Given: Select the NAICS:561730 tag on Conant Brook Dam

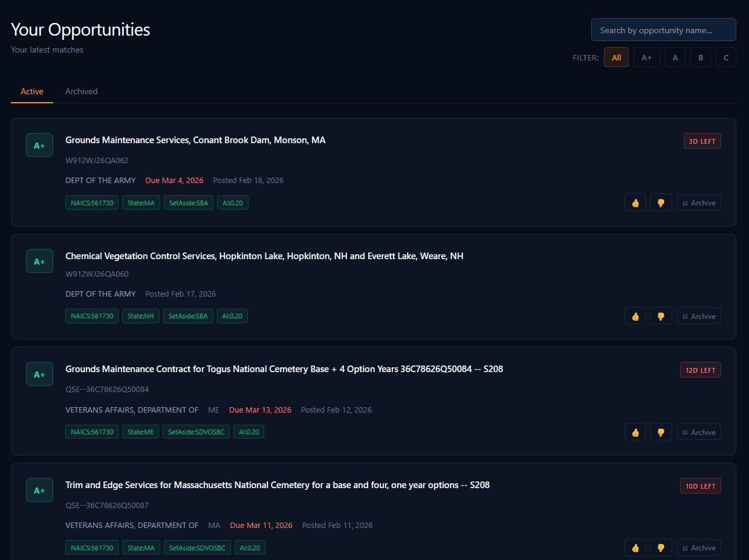Looking at the screenshot, I should click(x=91, y=202).
